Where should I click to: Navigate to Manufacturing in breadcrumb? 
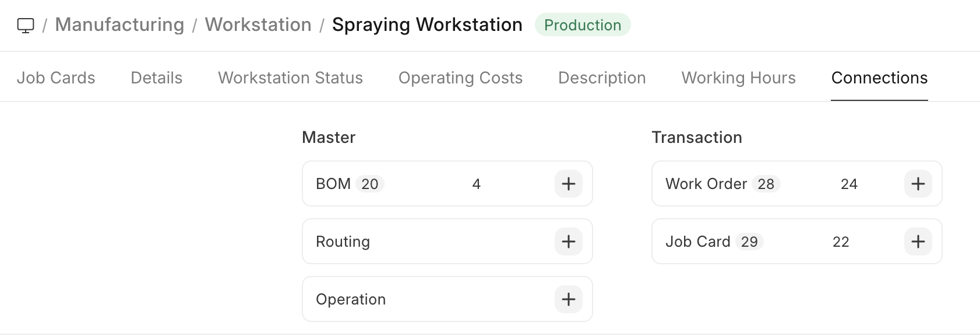[119, 25]
